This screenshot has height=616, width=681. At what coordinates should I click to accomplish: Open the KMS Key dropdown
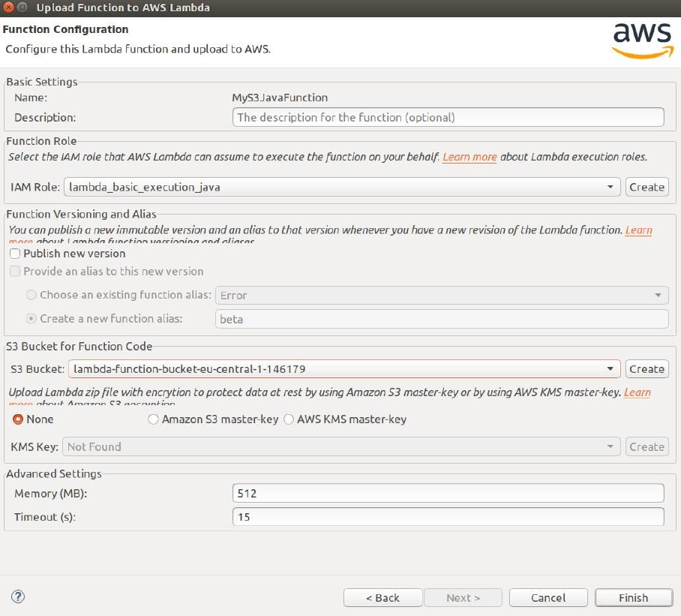point(341,446)
